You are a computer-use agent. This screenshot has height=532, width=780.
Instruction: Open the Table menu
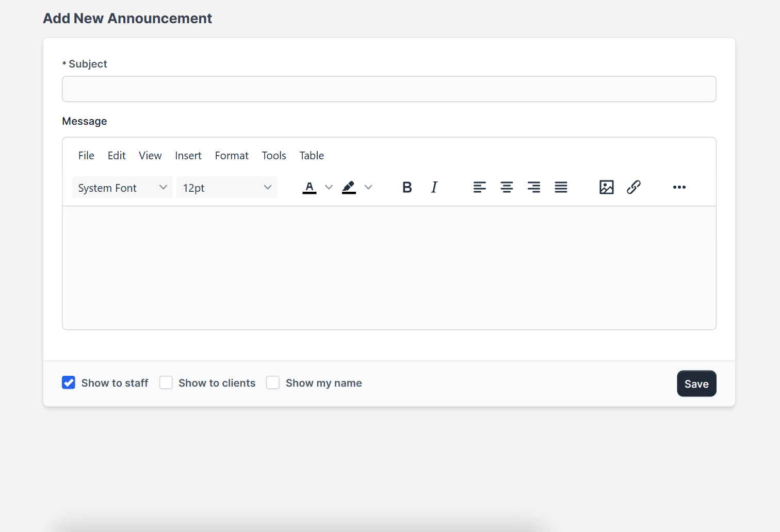[x=312, y=156]
